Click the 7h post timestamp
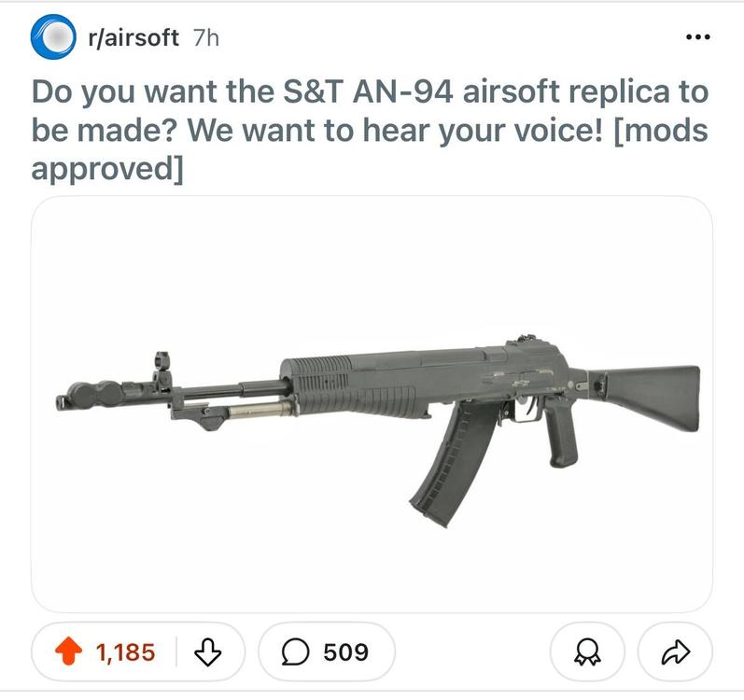The image size is (744, 700). tap(206, 37)
